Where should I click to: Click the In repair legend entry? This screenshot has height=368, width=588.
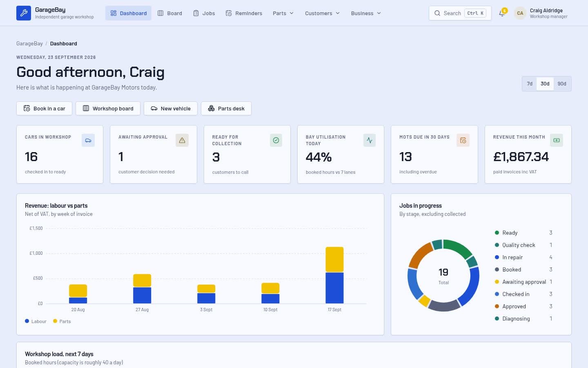pyautogui.click(x=523, y=257)
